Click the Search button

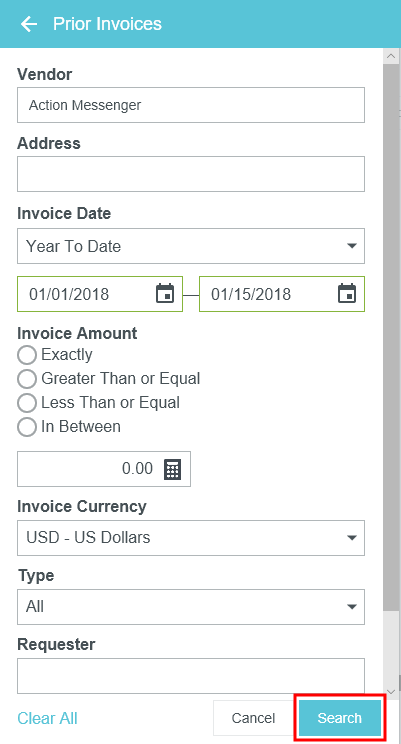coord(340,718)
